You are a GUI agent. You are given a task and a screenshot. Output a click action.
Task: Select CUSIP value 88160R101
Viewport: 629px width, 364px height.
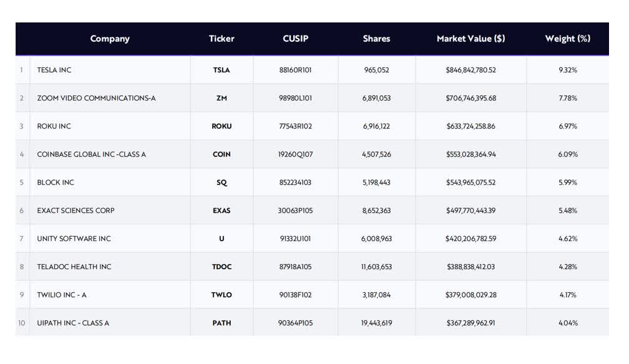tap(295, 70)
